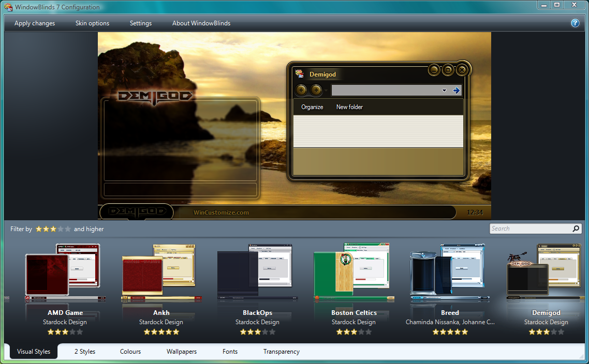Minimize the WindowBlinds Configuration window

click(x=543, y=5)
